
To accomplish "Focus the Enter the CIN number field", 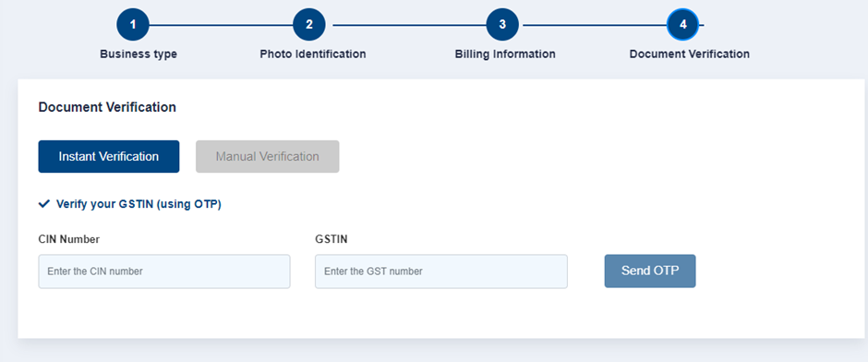I will tap(163, 271).
